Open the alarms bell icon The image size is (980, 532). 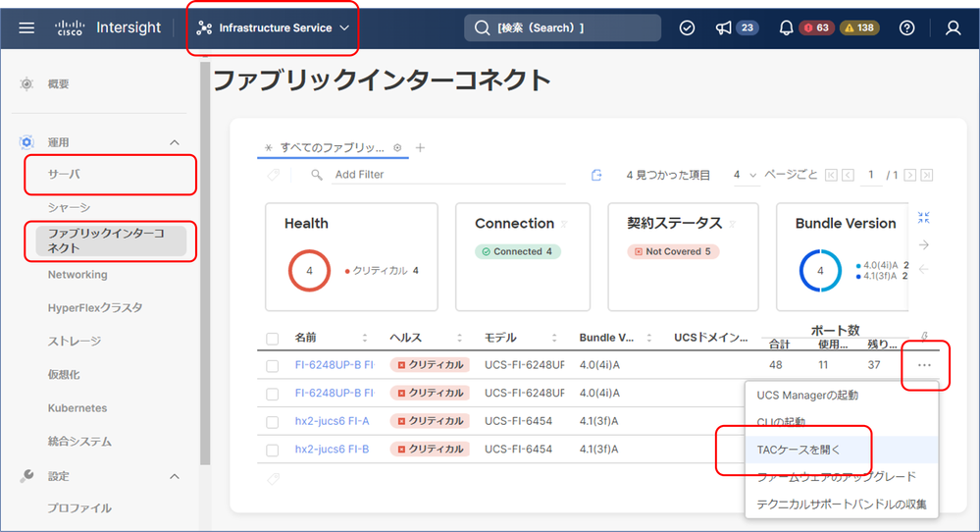tap(786, 28)
